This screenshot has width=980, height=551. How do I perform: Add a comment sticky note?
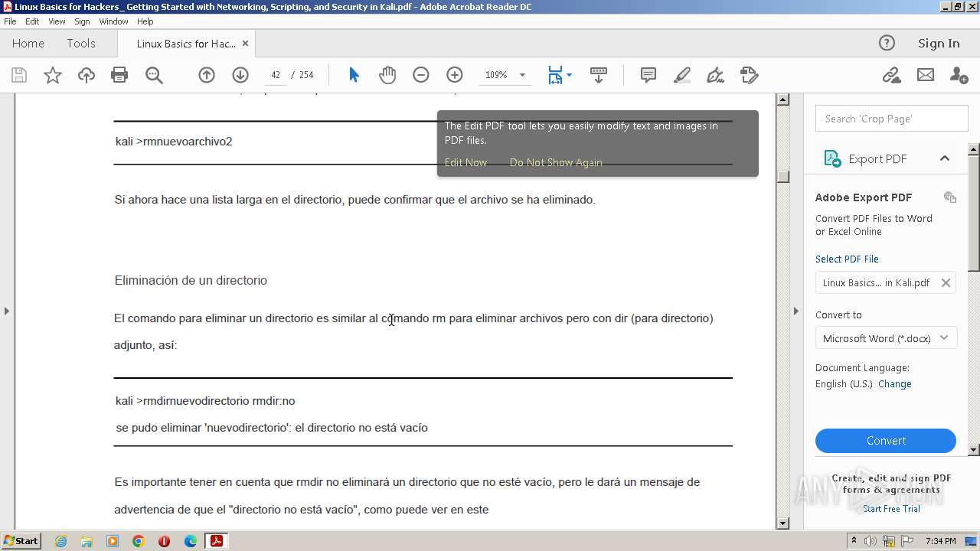[x=648, y=75]
